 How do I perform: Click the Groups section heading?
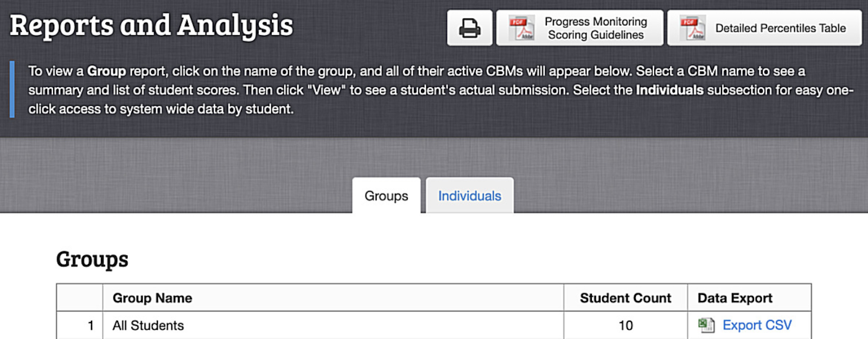92,259
